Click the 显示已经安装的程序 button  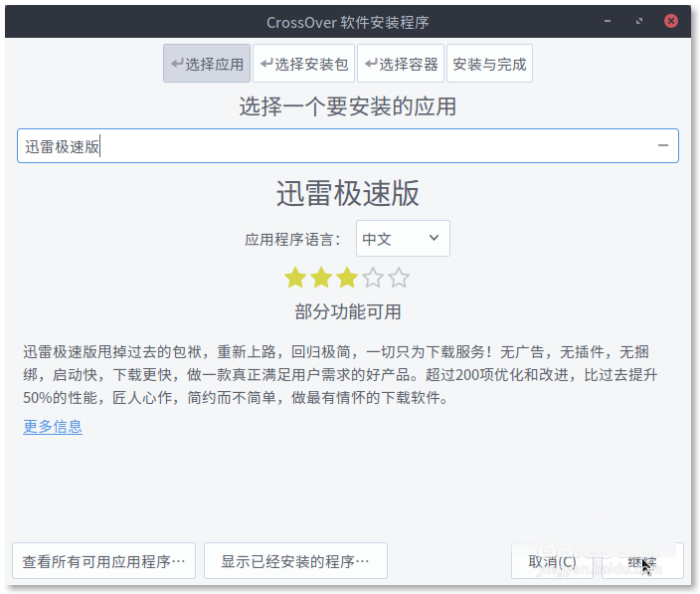click(x=295, y=561)
